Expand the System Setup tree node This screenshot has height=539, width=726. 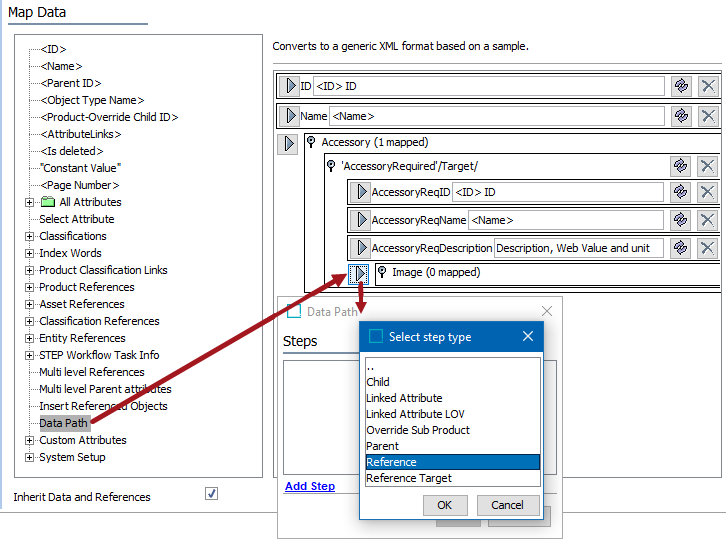coord(29,458)
